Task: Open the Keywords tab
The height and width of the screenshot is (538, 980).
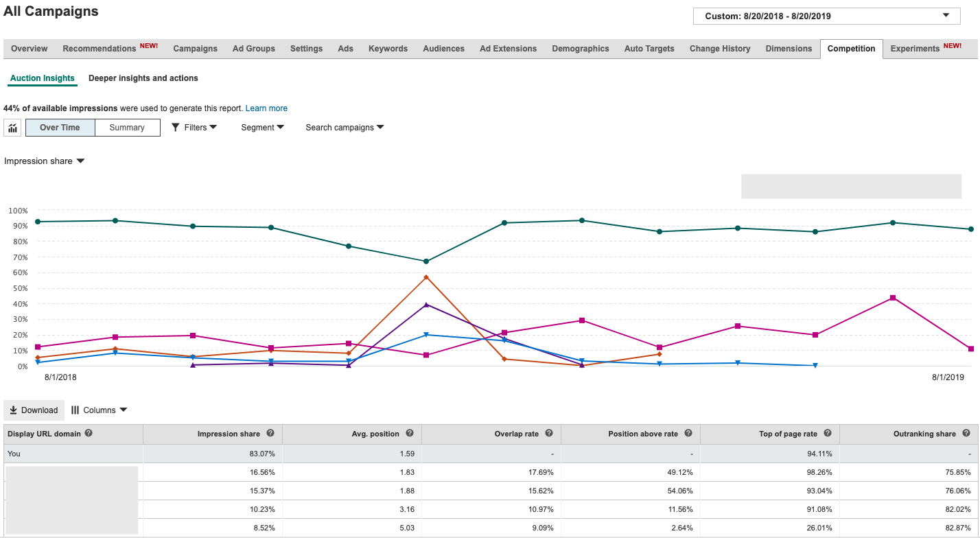Action: [x=388, y=49]
